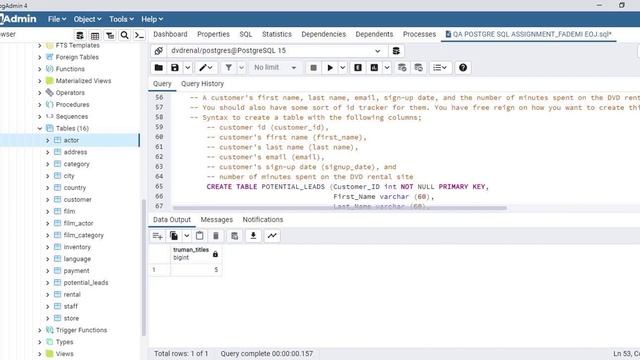Screen dimensions: 640x360
Task: Open copy options dropdown in Data Output
Action: pos(187,236)
